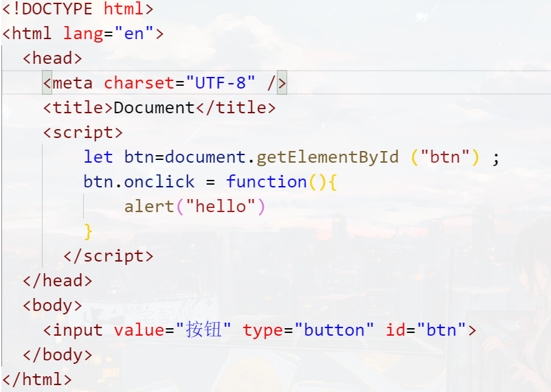Click the "button" type value
Screen dimensions: 551x392
click(334, 330)
